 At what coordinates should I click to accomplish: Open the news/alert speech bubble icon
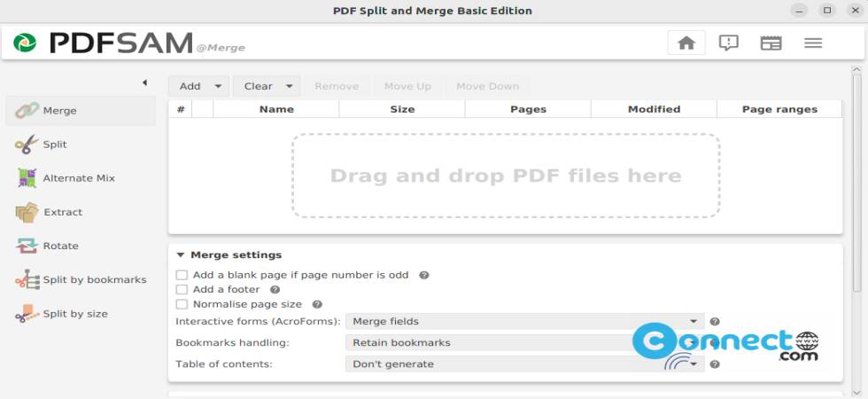[728, 43]
